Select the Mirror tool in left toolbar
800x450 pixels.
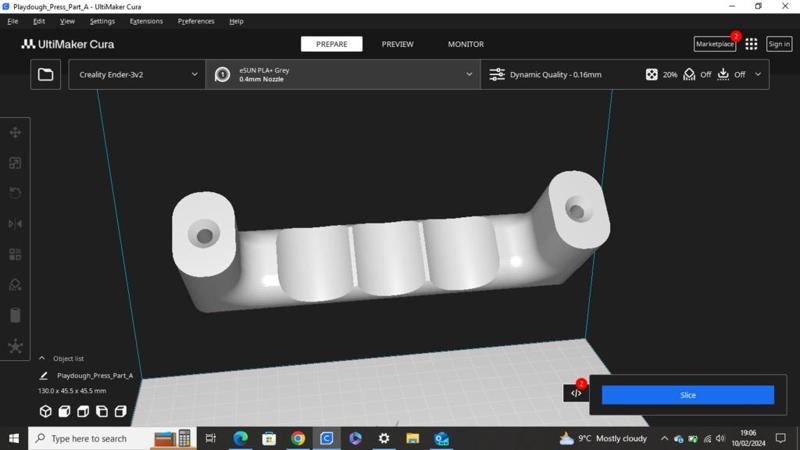point(15,224)
